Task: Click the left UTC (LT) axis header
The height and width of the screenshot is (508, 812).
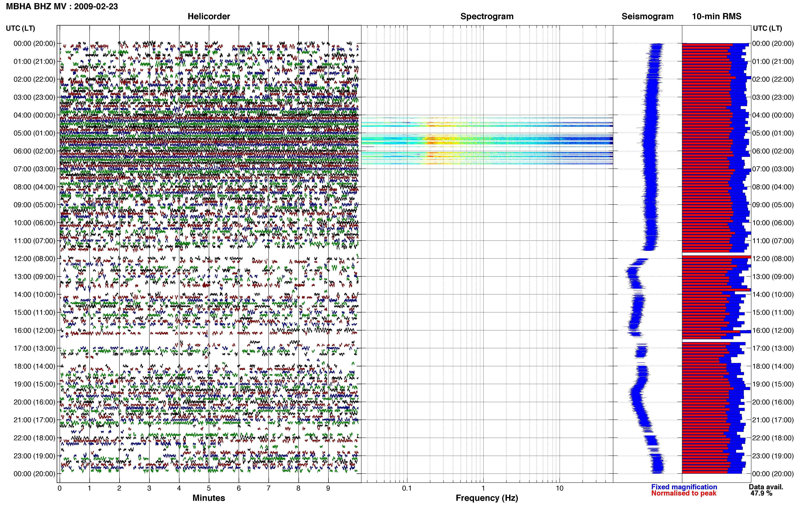Action: tap(21, 28)
